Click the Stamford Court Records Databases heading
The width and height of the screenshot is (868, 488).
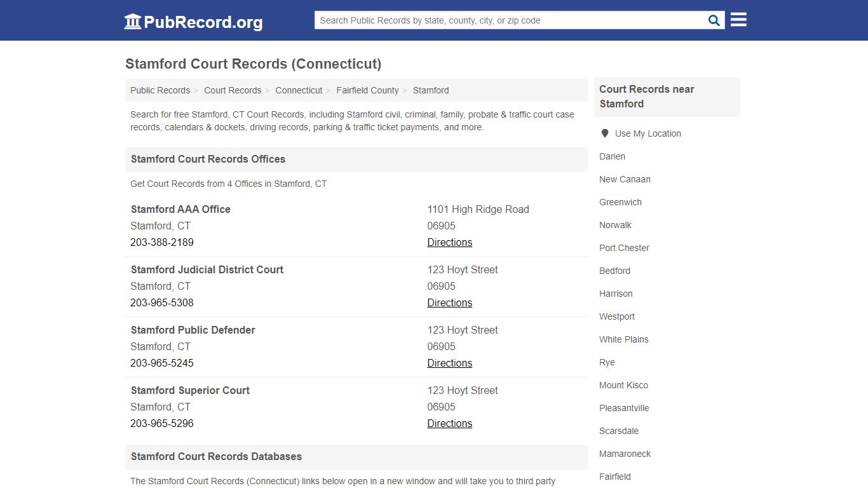(x=216, y=456)
